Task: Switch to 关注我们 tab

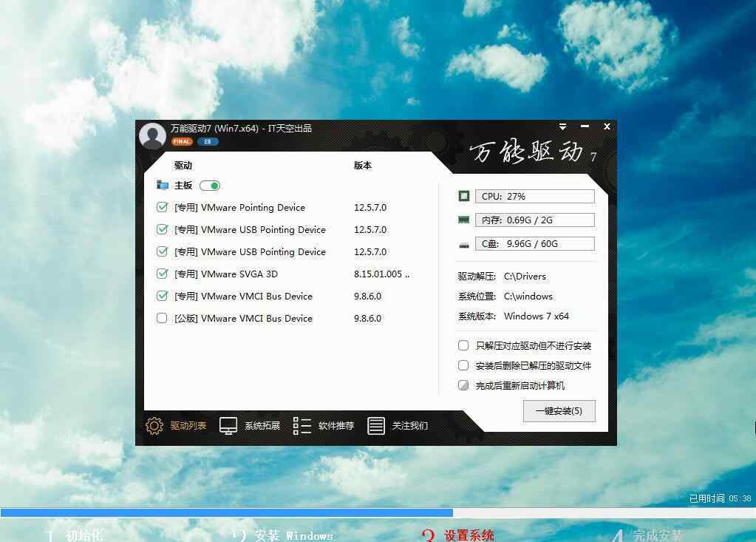Action: coord(410,426)
